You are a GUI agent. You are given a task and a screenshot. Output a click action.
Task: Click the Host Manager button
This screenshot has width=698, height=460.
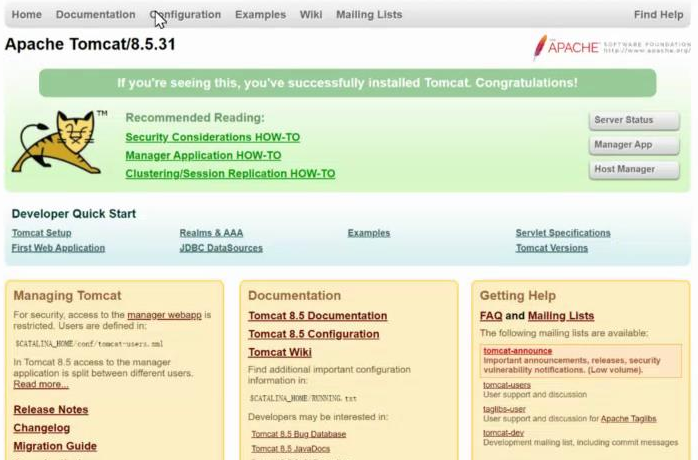[634, 169]
